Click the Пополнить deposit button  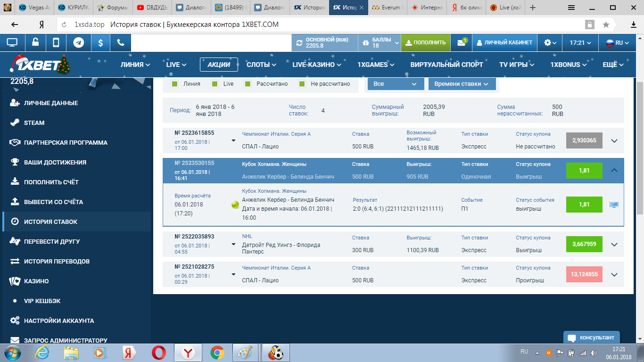point(426,43)
